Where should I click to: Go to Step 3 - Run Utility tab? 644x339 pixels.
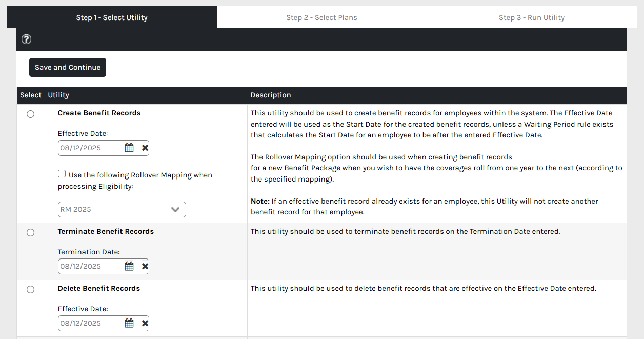point(532,17)
